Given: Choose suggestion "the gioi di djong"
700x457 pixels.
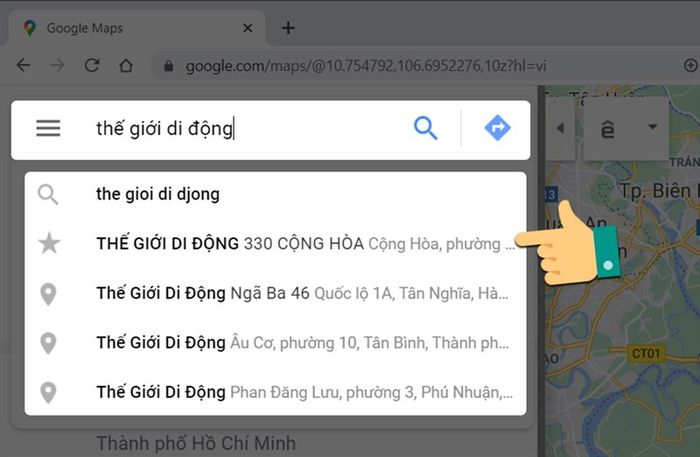Looking at the screenshot, I should tap(275, 194).
